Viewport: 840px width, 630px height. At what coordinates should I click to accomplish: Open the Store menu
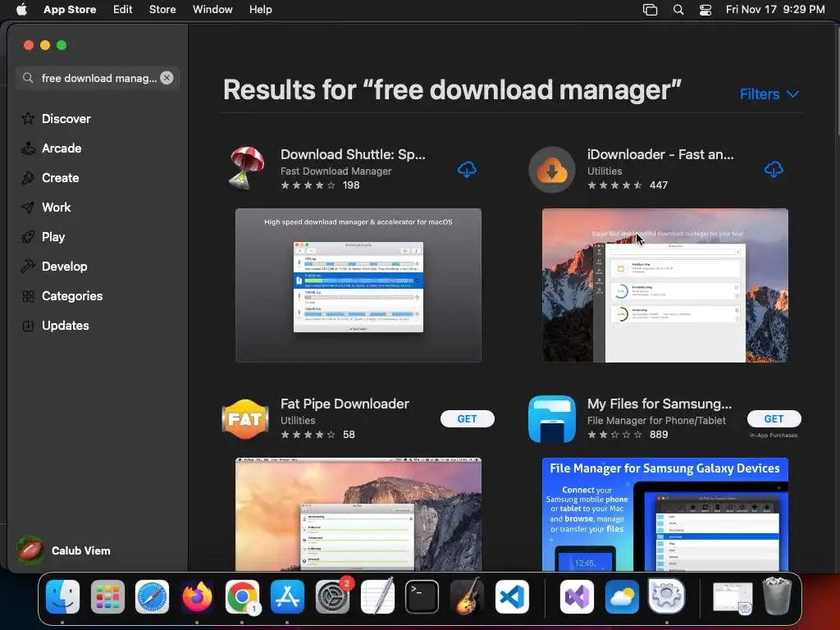click(162, 10)
